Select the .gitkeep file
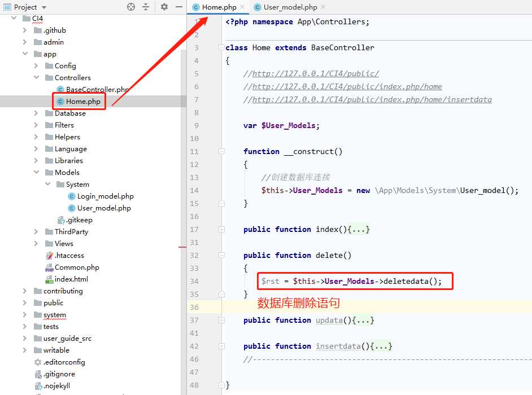Viewport: 532px width, 395px height. pos(80,220)
